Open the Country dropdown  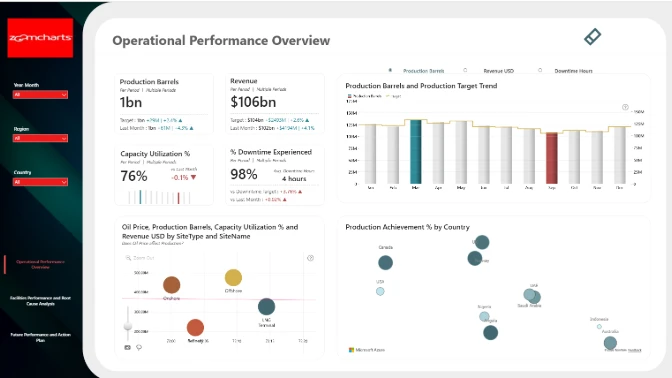pyautogui.click(x=40, y=182)
